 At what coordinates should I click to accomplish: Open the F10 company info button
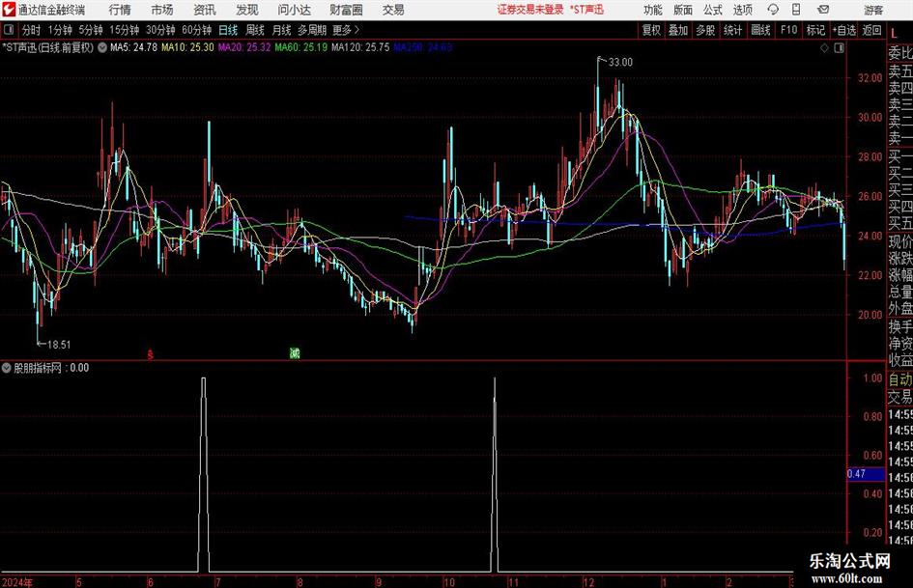(789, 30)
